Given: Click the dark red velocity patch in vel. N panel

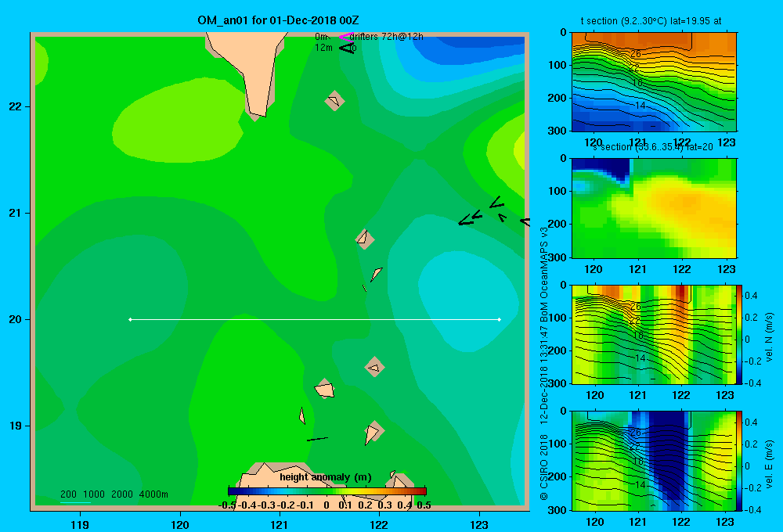Looking at the screenshot, I should click(x=682, y=293).
